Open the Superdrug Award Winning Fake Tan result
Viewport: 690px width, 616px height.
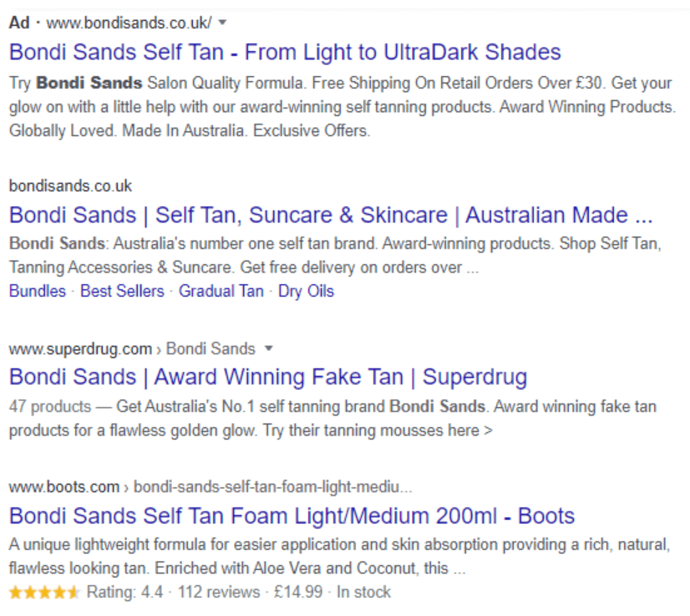268,377
